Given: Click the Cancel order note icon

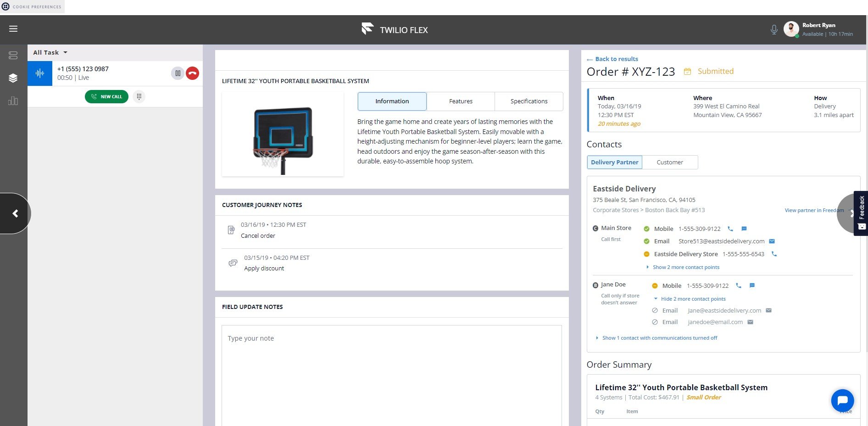Looking at the screenshot, I should (x=231, y=230).
